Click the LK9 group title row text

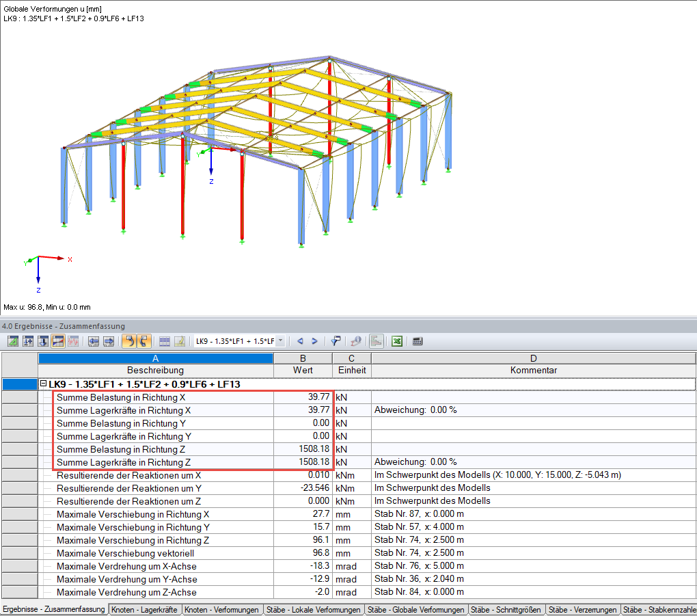point(144,384)
